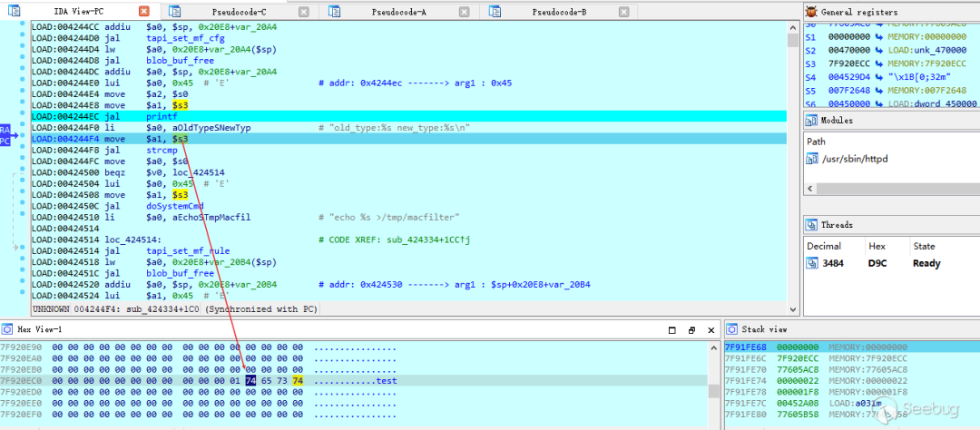Click the doSystemCmd call target
Screen dimensions: 980x430
(174, 206)
